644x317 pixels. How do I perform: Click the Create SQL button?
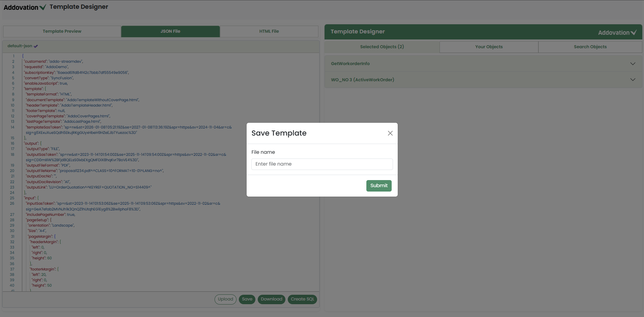coord(302,299)
